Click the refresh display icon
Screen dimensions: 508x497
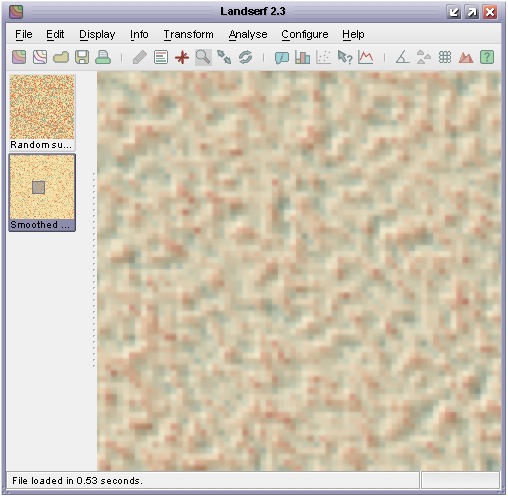point(245,57)
